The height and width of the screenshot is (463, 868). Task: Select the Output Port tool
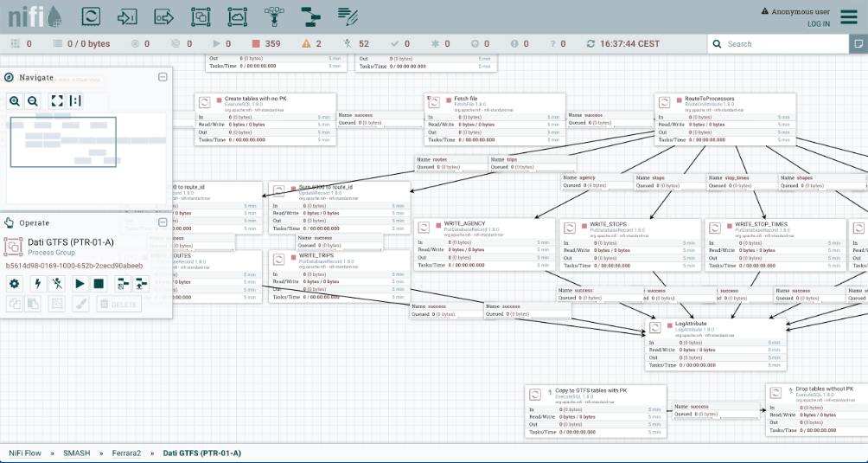(x=164, y=16)
